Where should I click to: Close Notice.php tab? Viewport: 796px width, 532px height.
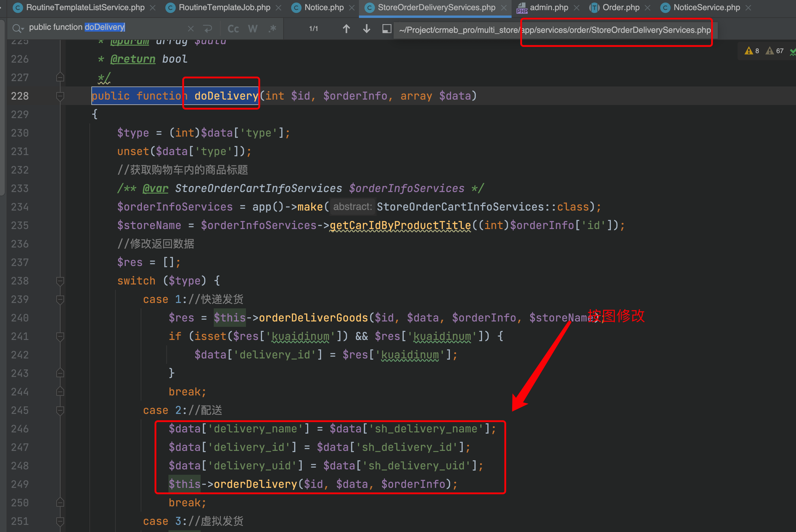coord(352,8)
